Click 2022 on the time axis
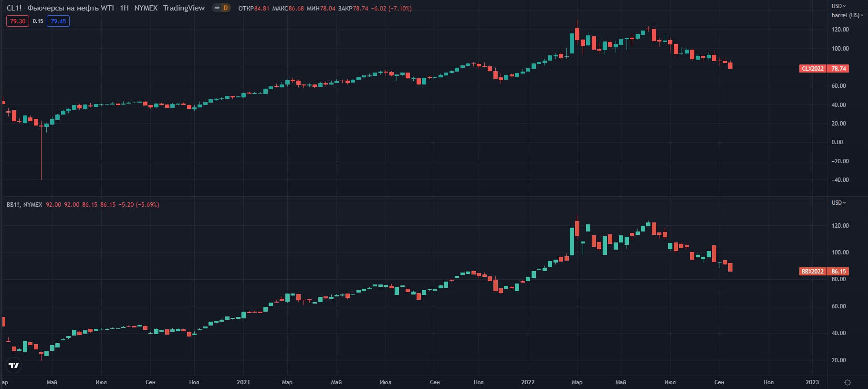 pos(528,382)
